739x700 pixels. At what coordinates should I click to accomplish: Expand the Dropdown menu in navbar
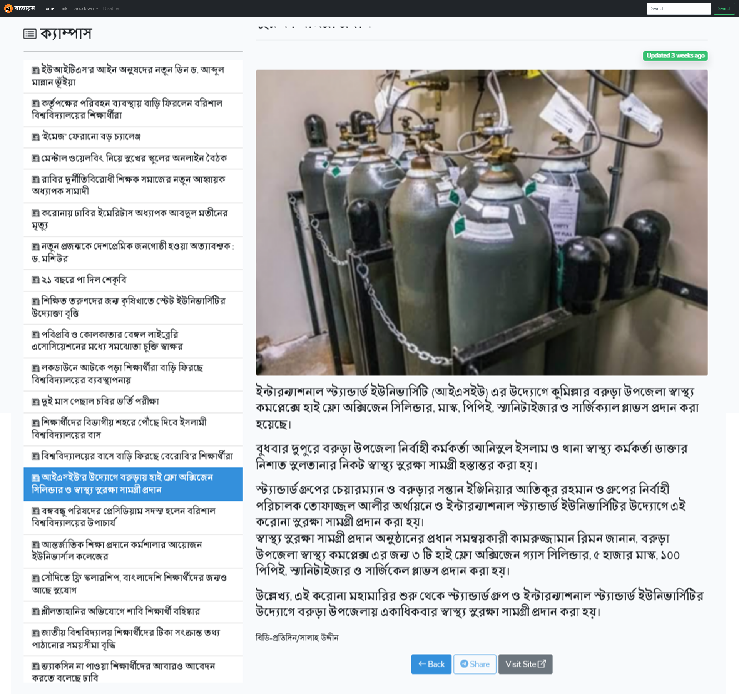point(85,8)
